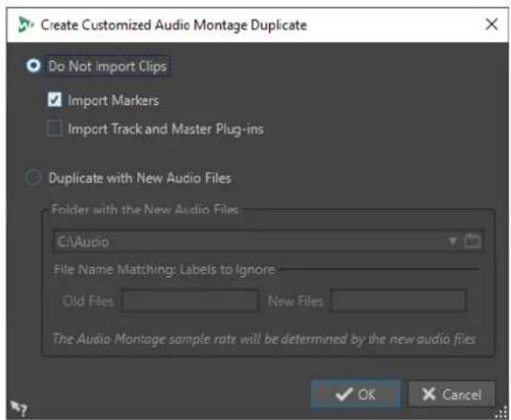Click the checkmark icon on the OK button
The image size is (511, 420).
pyautogui.click(x=344, y=395)
